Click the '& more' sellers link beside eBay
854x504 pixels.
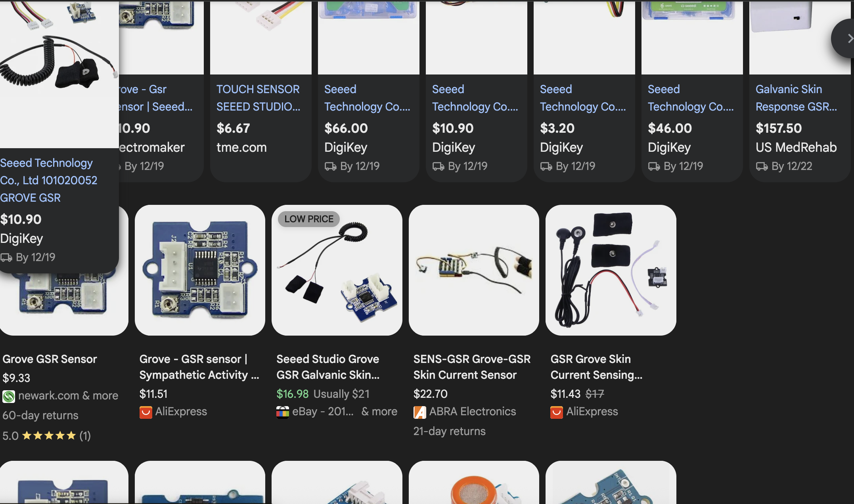tap(379, 412)
